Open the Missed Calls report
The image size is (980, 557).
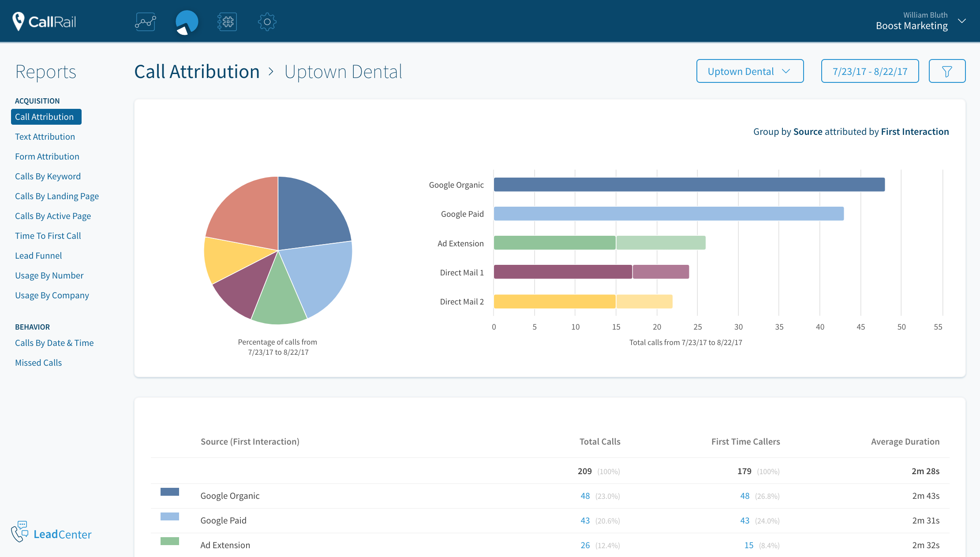[x=38, y=363]
